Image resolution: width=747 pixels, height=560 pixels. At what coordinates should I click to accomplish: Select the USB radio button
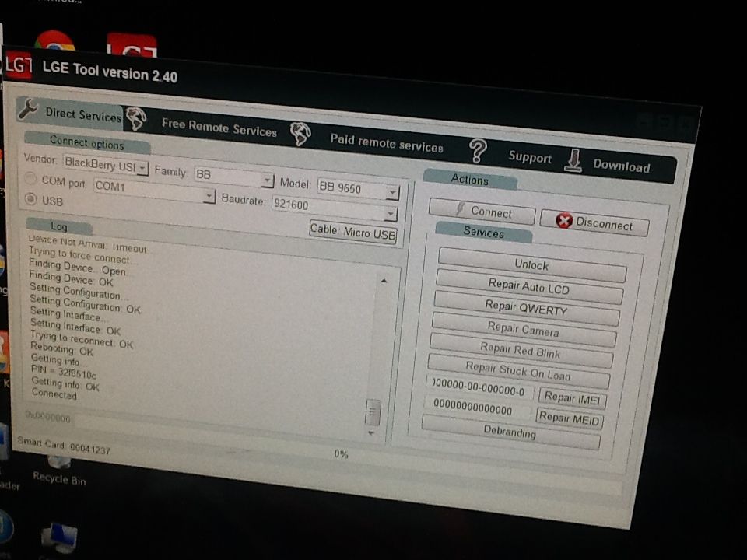click(31, 198)
